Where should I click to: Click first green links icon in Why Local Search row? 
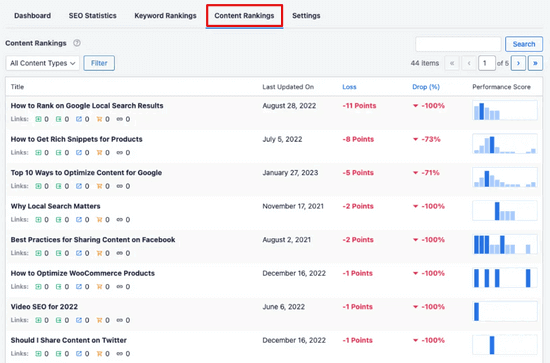tap(38, 220)
